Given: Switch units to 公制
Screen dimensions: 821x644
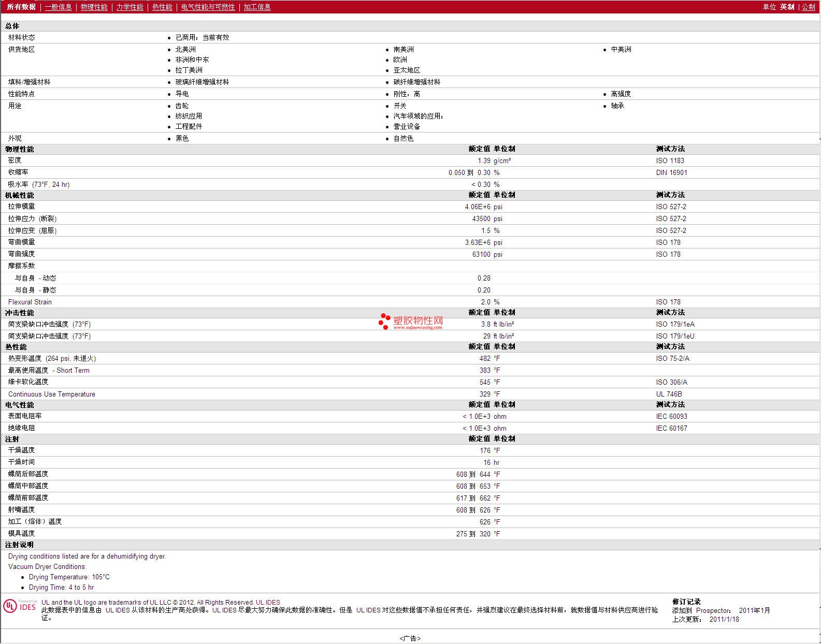Looking at the screenshot, I should click(808, 7).
